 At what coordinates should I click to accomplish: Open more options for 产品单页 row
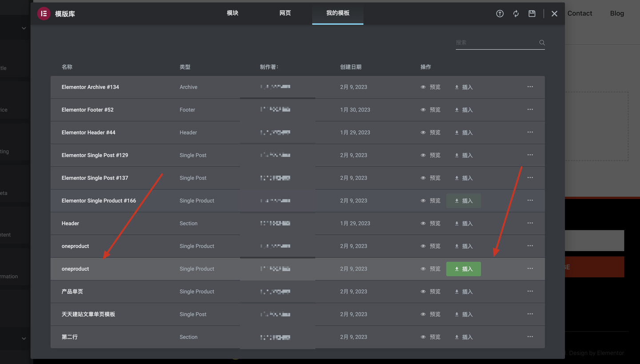point(530,291)
